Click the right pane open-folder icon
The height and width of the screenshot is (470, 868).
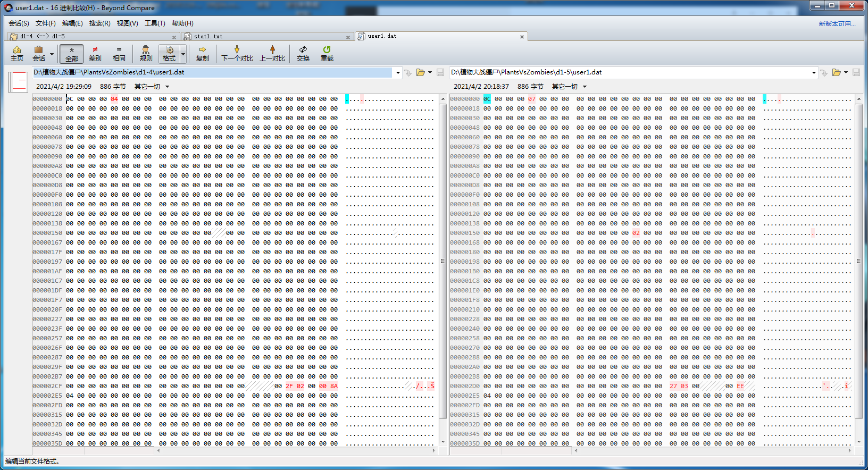click(x=837, y=73)
